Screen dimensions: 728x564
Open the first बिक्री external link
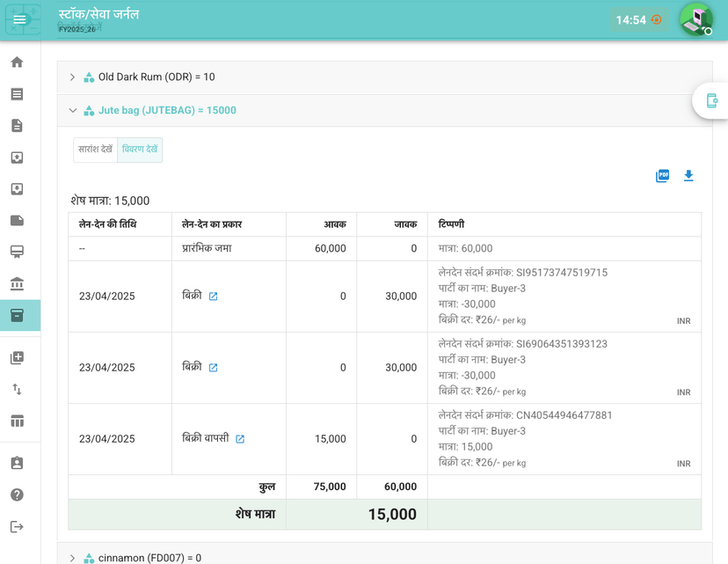pyautogui.click(x=214, y=296)
